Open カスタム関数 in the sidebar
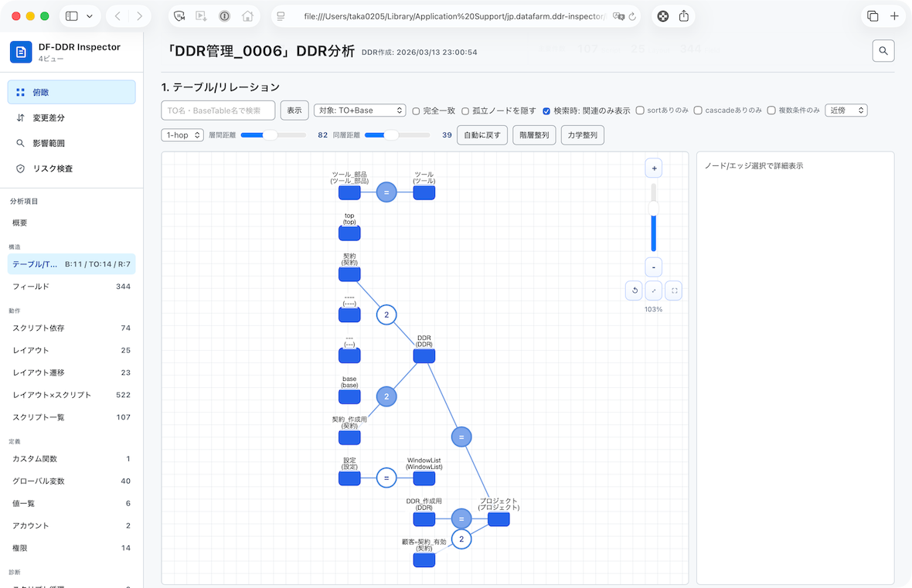This screenshot has width=912, height=588. pyautogui.click(x=72, y=459)
